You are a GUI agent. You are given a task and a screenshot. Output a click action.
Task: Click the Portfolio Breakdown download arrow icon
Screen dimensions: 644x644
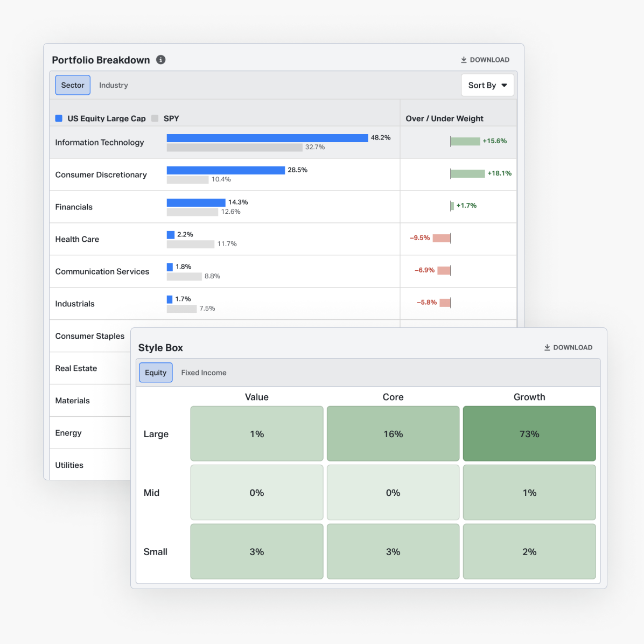[x=464, y=60]
